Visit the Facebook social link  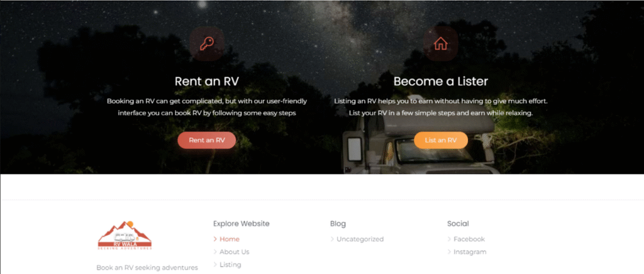click(469, 239)
